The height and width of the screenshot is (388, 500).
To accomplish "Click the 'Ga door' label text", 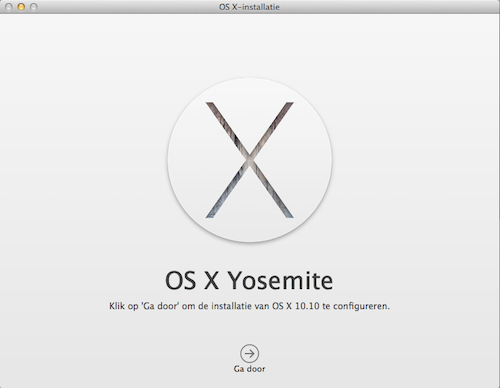I will coord(249,369).
